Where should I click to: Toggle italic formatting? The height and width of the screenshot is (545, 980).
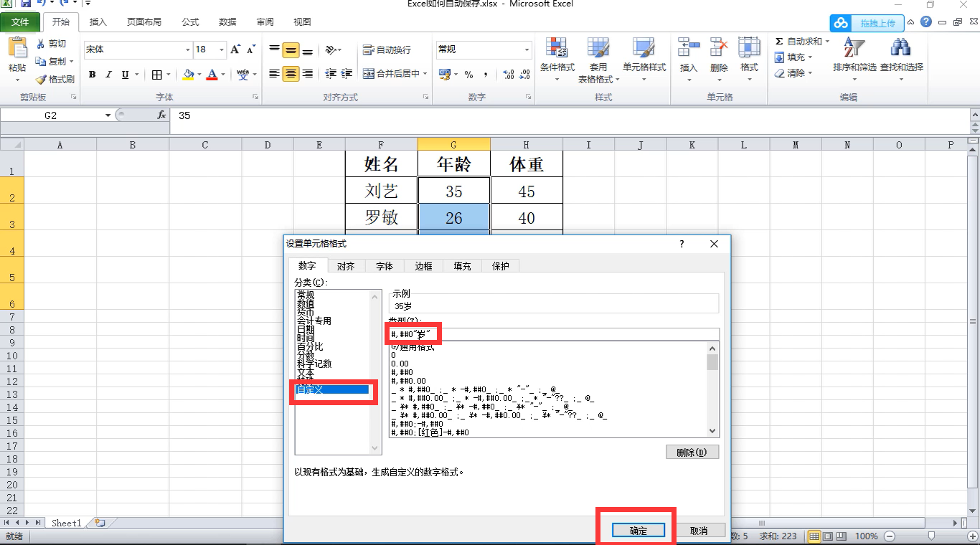pyautogui.click(x=108, y=73)
